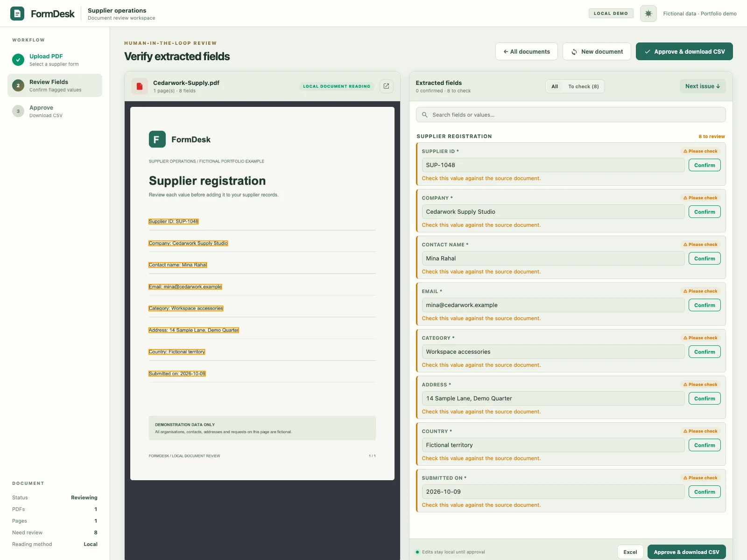The image size is (747, 560).
Task: Toggle the light/dark theme sun button
Action: click(x=648, y=14)
